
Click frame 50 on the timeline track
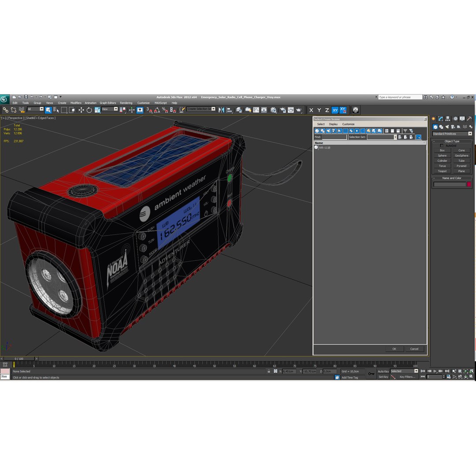[214, 364]
